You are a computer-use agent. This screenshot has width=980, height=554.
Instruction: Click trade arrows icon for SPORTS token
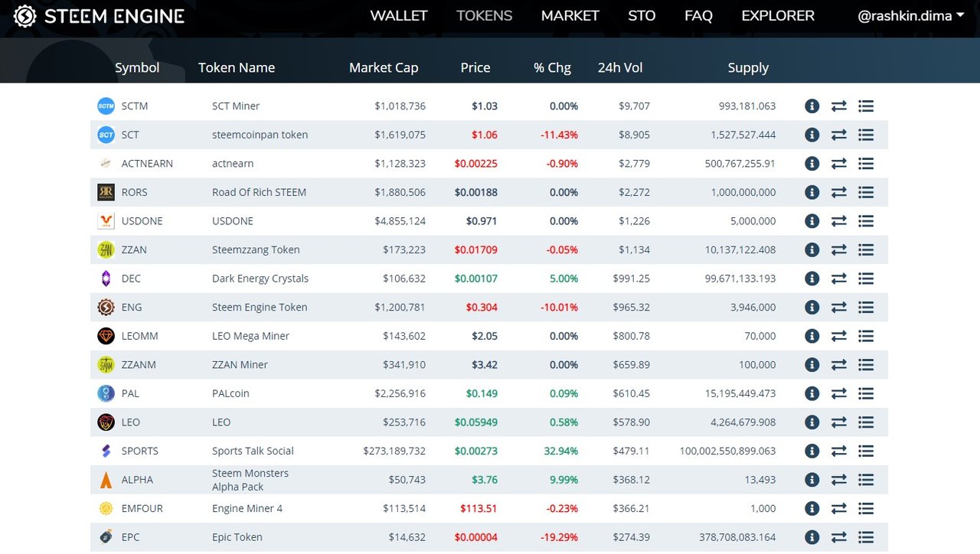click(x=839, y=451)
